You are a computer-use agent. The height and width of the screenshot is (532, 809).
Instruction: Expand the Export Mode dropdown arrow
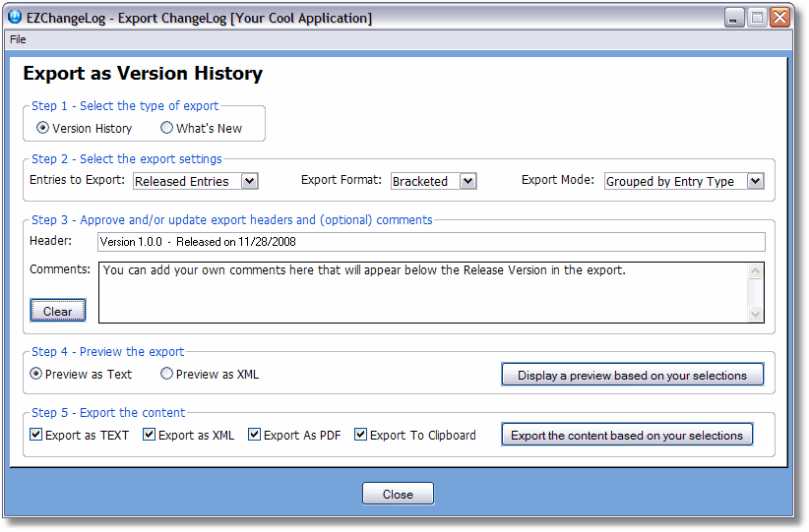(x=755, y=181)
